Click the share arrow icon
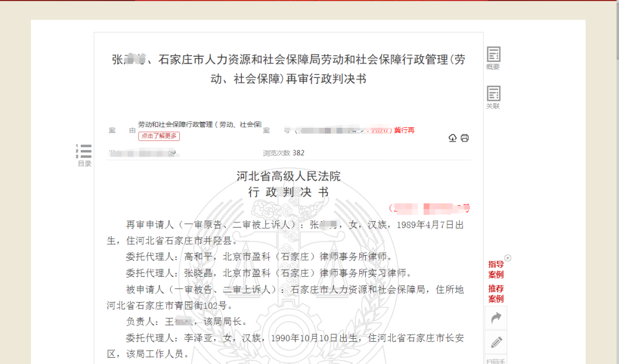 tap(496, 318)
